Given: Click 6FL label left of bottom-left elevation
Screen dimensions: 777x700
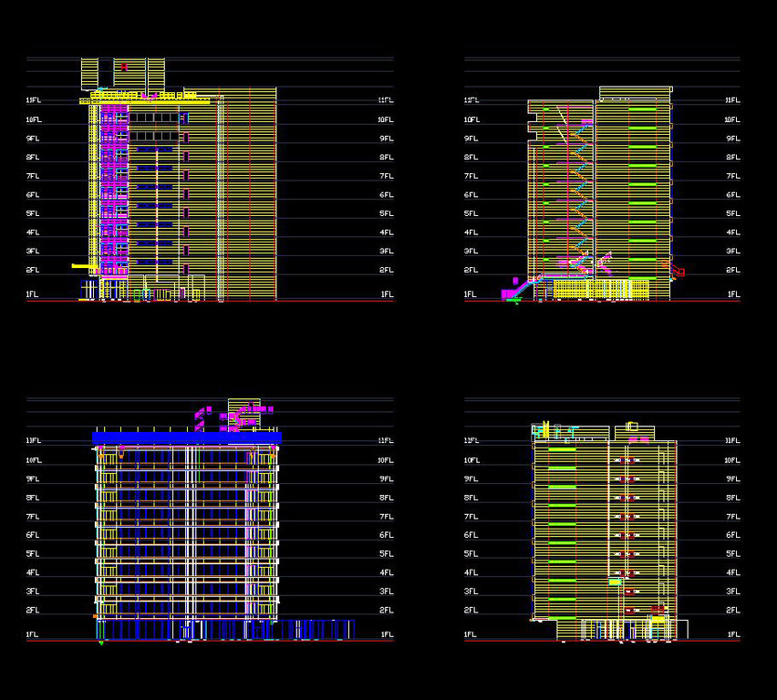Looking at the screenshot, I should [x=33, y=535].
